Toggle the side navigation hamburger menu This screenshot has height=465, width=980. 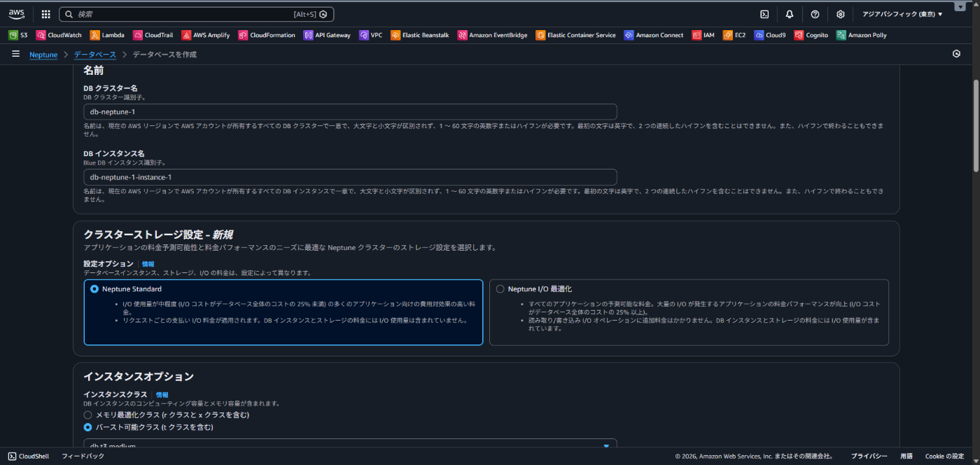point(15,54)
